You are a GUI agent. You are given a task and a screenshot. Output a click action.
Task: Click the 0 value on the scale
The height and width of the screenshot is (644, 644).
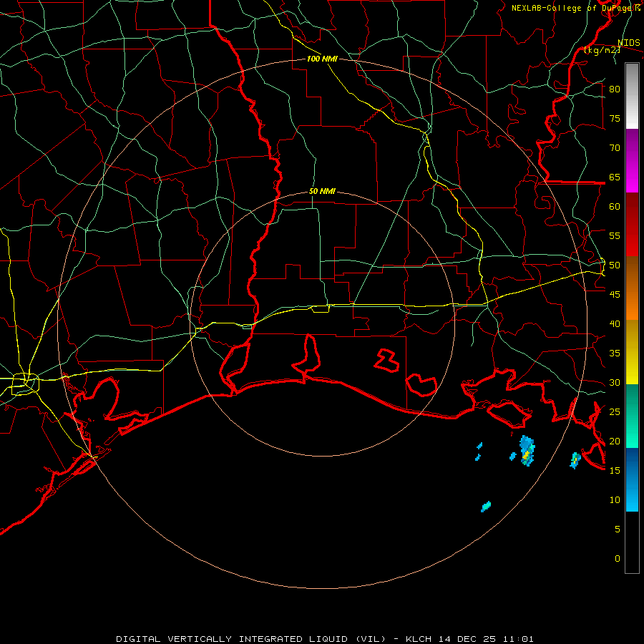click(x=618, y=559)
